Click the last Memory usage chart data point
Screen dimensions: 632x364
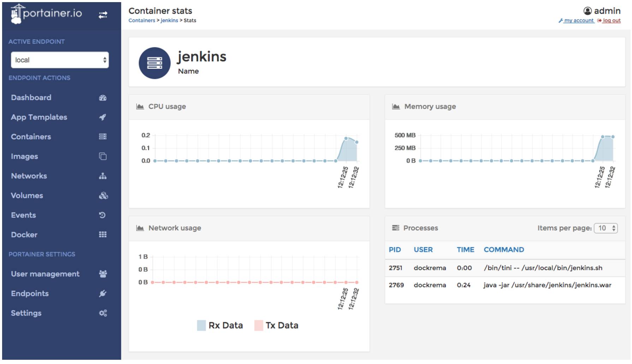point(613,136)
